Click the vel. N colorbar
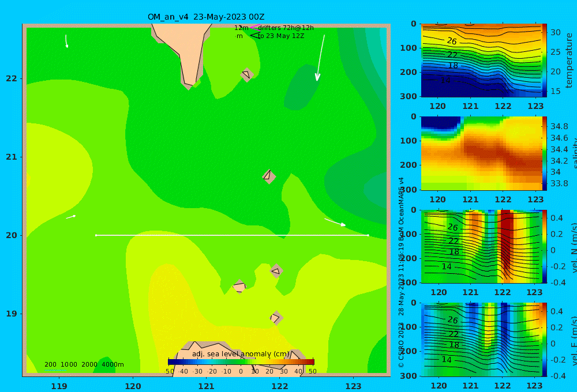This screenshot has width=577, height=392. tap(545, 246)
